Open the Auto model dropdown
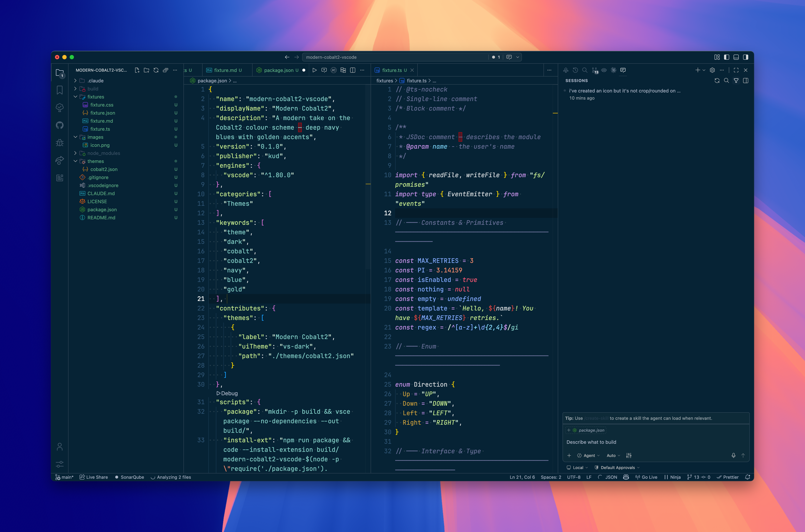Image resolution: width=805 pixels, height=532 pixels. click(613, 456)
